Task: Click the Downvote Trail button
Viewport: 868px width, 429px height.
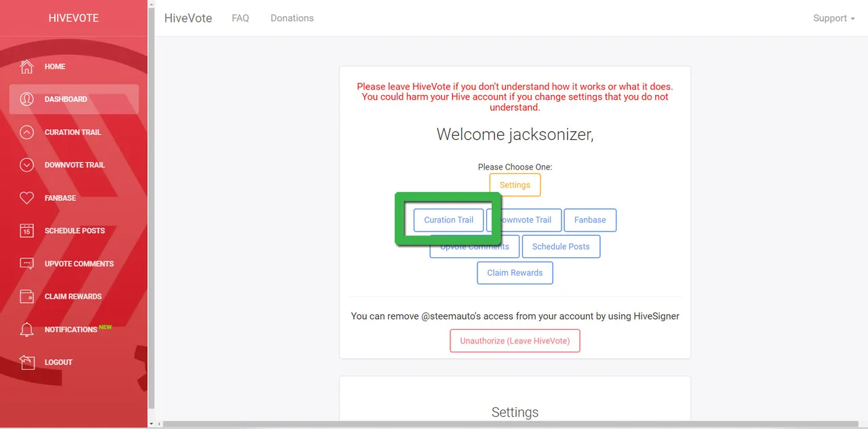Action: 524,220
